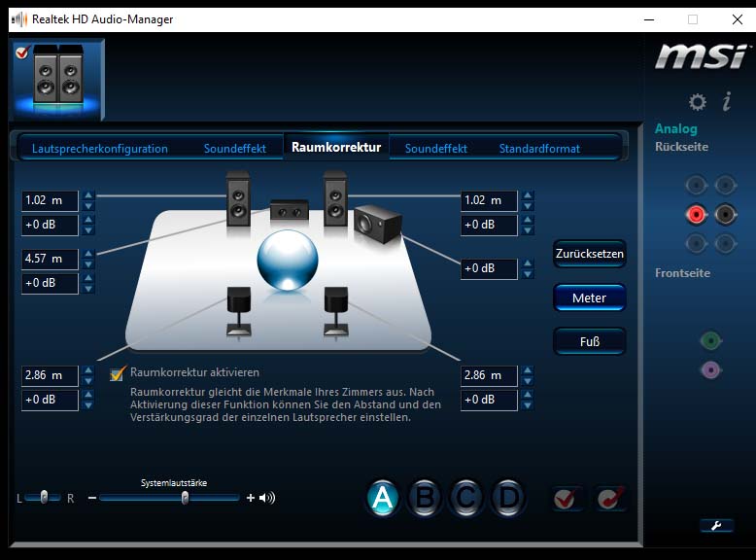Click the blue listener sphere in the room
Viewport: 756px width, 560px height.
(288, 260)
